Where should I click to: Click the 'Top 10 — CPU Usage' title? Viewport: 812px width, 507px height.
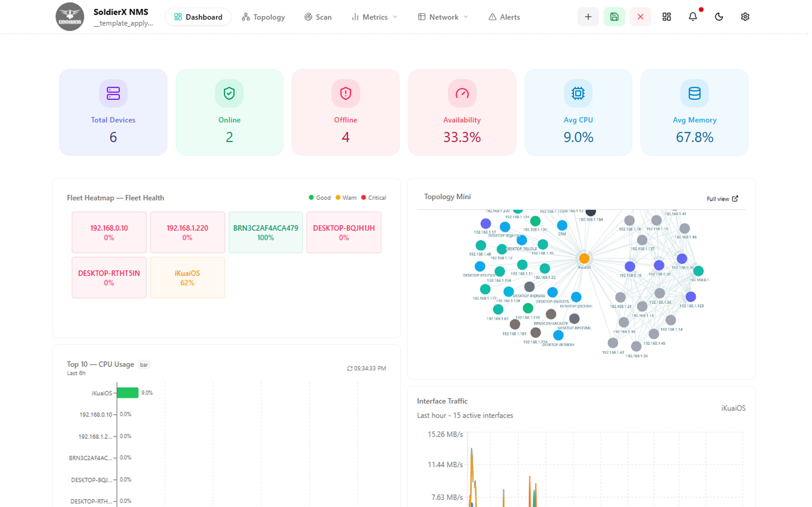[101, 364]
